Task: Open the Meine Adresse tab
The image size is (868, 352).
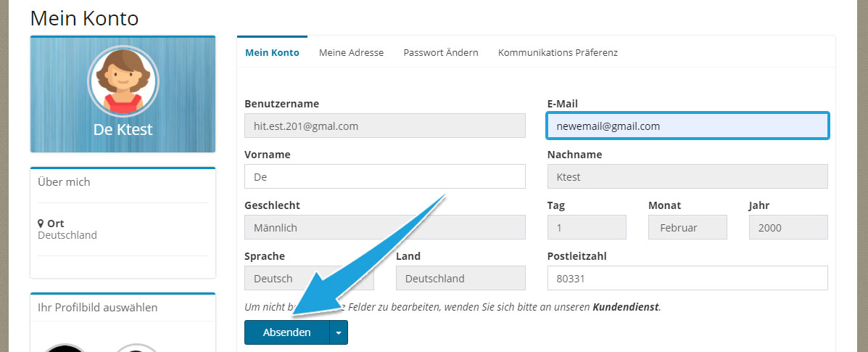Action: (x=351, y=53)
